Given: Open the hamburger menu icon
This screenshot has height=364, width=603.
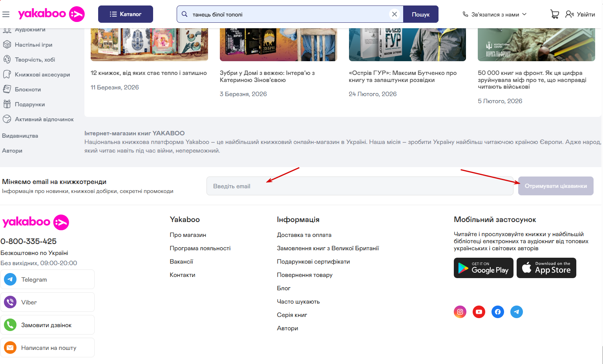Looking at the screenshot, I should point(6,14).
